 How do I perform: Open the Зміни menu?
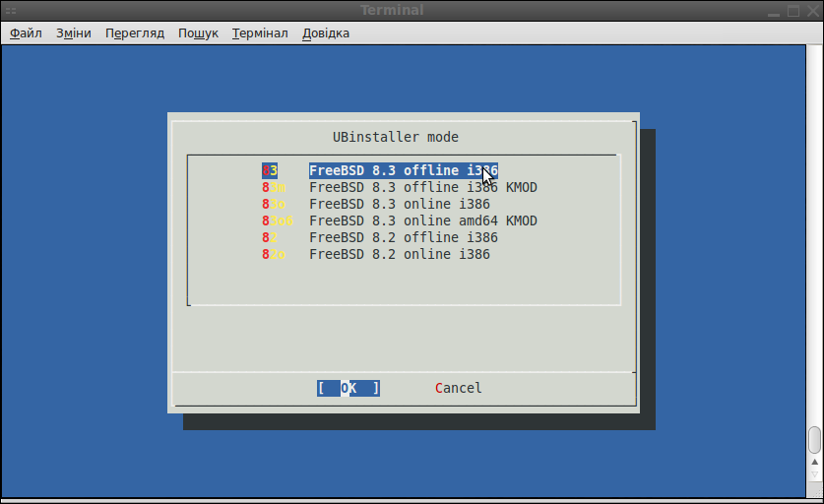point(74,33)
